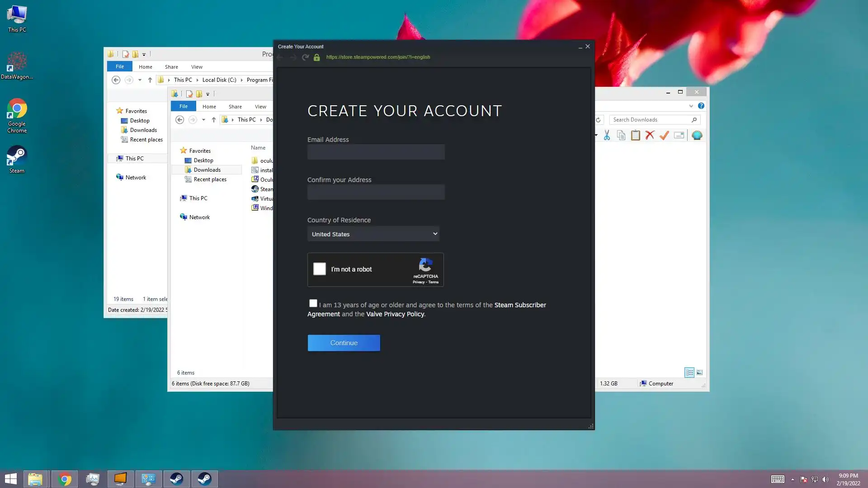Switch to large icons view toggle
Viewport: 868px width, 488px height.
coord(699,372)
